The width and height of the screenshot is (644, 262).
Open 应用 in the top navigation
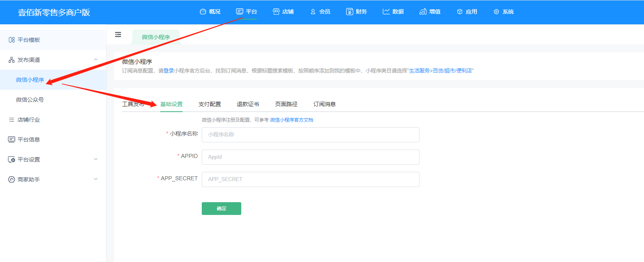(471, 12)
